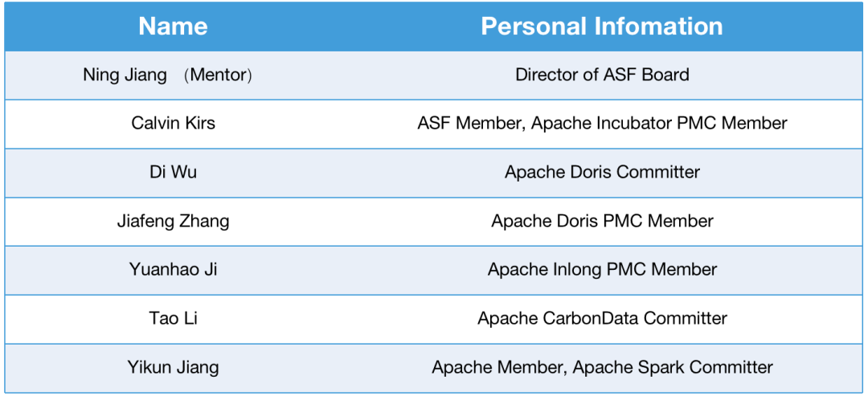Screen dimensions: 868x400
Task: Click the Tao Li name cell
Action: coord(173,318)
